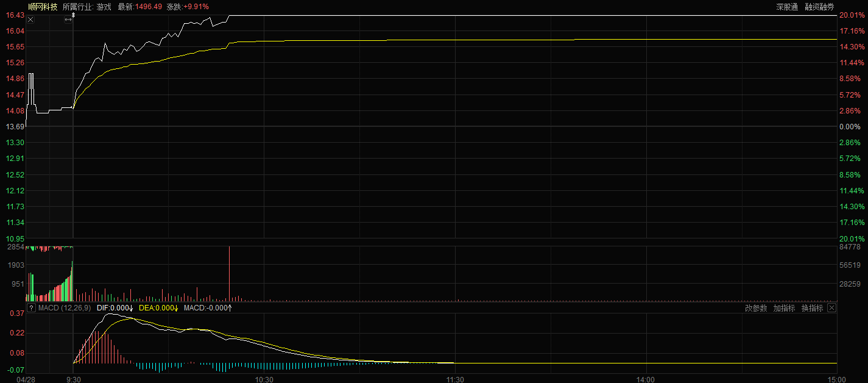This screenshot has width=868, height=383.
Task: Click the horizontal expand arrows icon
Action: [x=68, y=20]
